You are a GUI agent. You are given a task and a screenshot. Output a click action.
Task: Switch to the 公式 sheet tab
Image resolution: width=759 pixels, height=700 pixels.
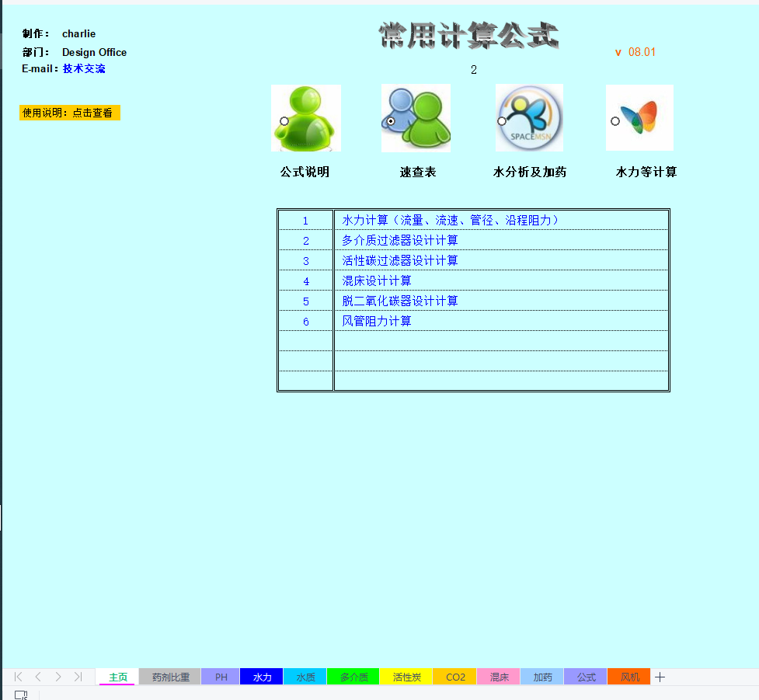coord(586,677)
